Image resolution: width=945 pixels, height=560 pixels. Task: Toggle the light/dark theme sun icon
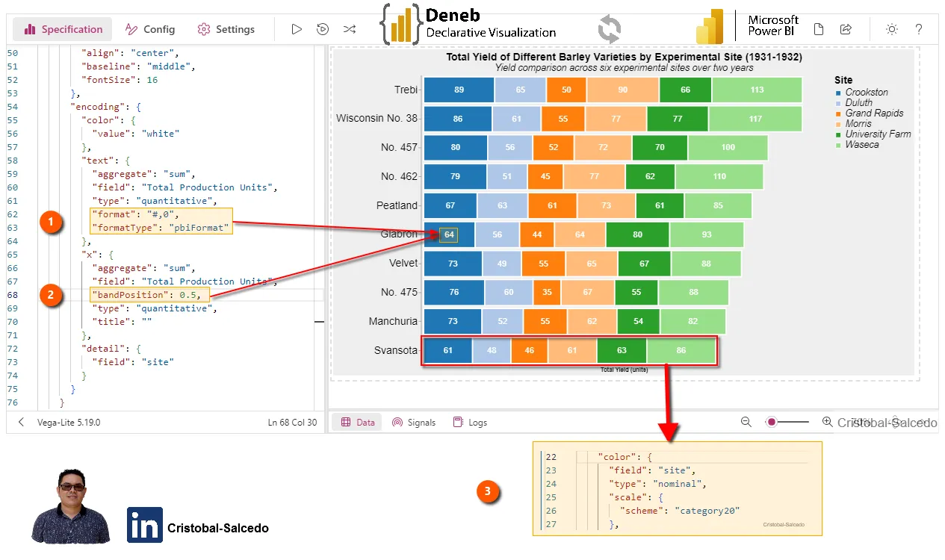pyautogui.click(x=891, y=29)
